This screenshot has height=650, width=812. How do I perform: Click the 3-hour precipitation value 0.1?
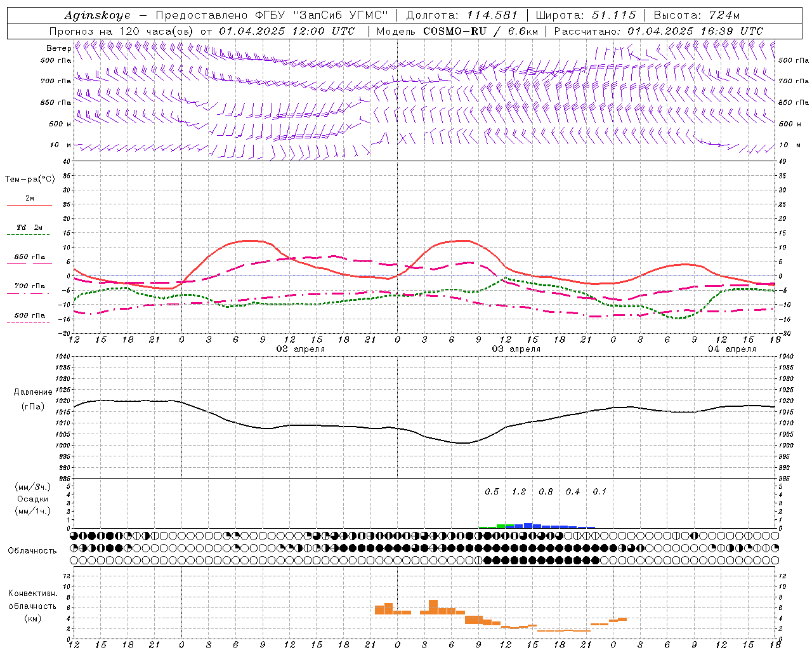pyautogui.click(x=599, y=492)
